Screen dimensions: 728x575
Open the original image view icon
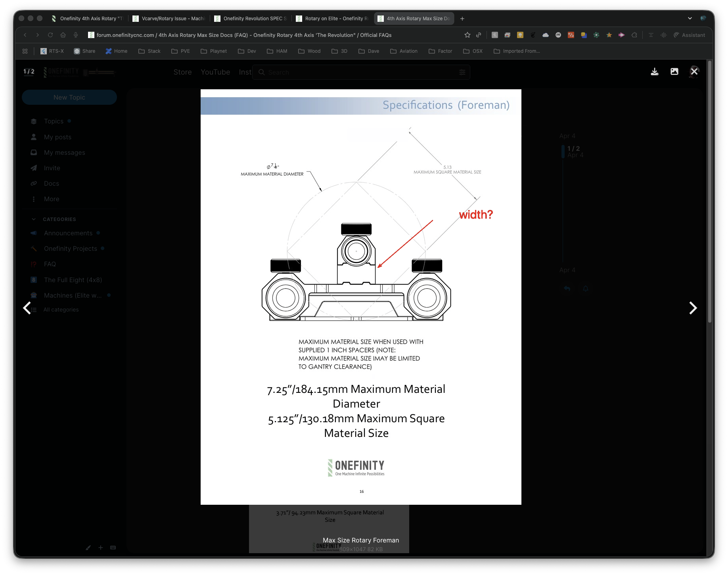pos(674,71)
